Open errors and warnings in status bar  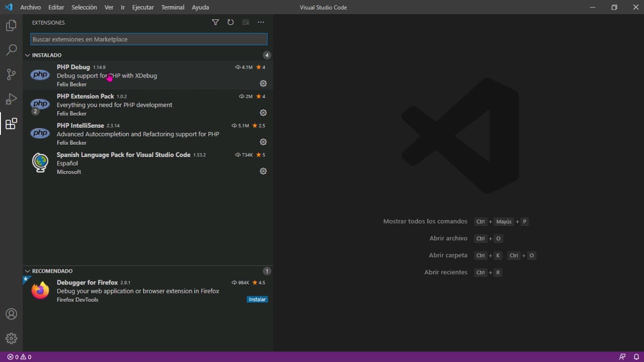(19, 357)
